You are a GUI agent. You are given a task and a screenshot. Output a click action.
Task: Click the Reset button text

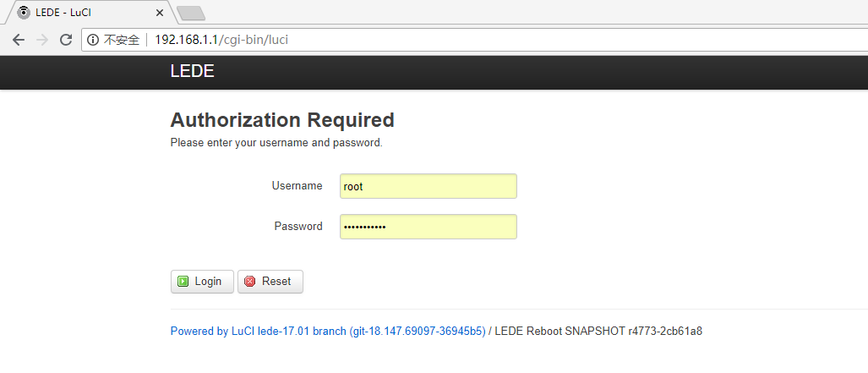tap(276, 282)
